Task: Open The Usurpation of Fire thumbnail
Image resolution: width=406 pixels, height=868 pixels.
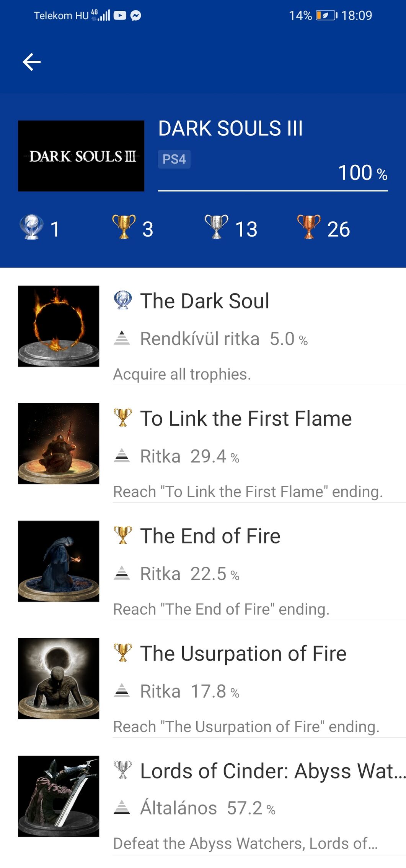Action: click(59, 679)
